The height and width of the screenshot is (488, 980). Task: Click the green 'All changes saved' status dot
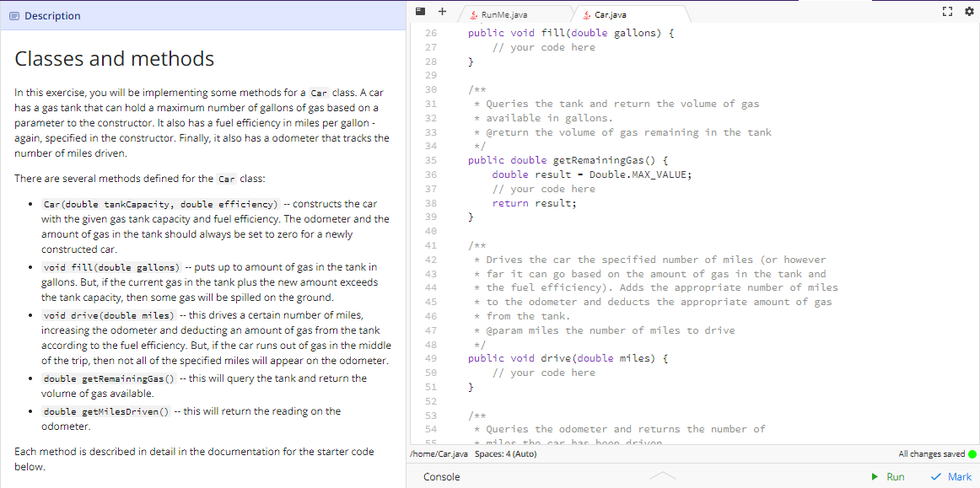click(974, 453)
